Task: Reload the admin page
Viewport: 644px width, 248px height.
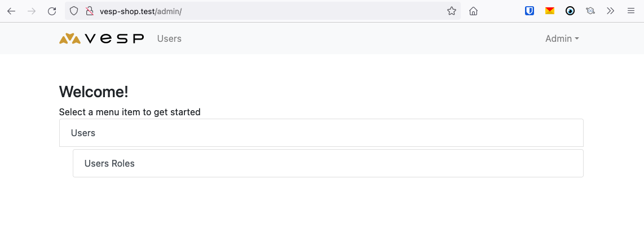Action: click(x=52, y=11)
